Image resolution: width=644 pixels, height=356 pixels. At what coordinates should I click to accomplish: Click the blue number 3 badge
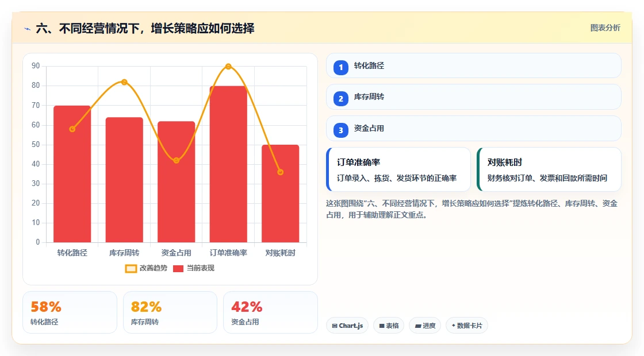tap(340, 130)
